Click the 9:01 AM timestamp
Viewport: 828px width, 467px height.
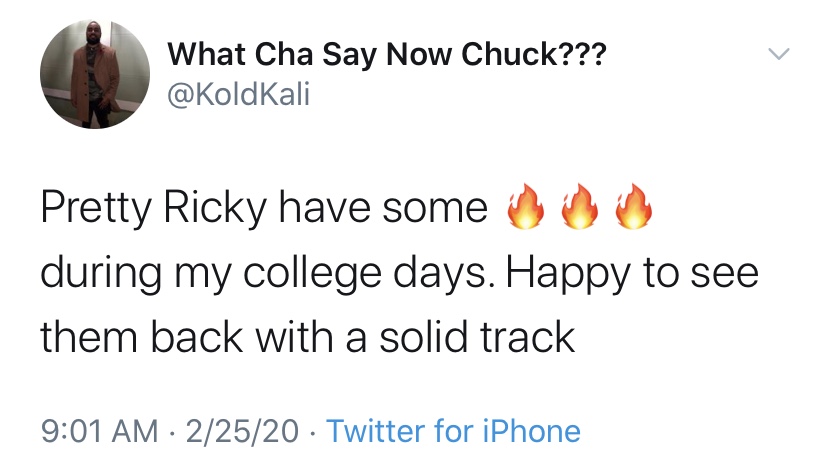[x=99, y=431]
